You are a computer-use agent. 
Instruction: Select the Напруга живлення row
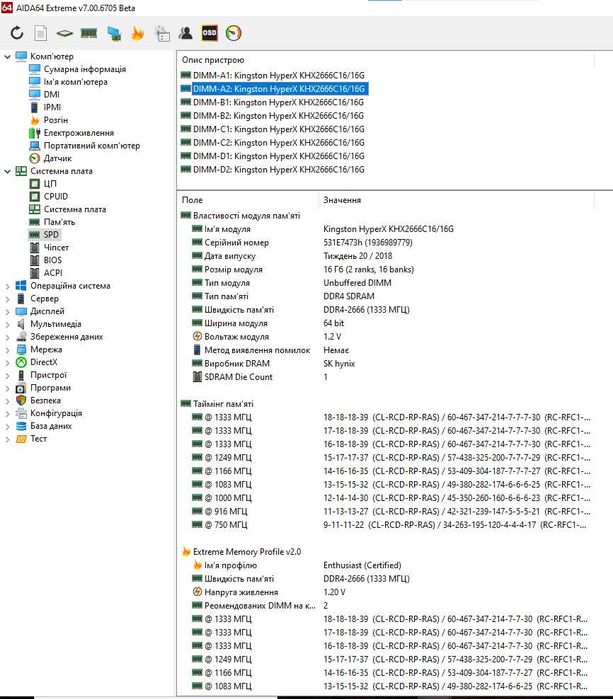point(386,592)
